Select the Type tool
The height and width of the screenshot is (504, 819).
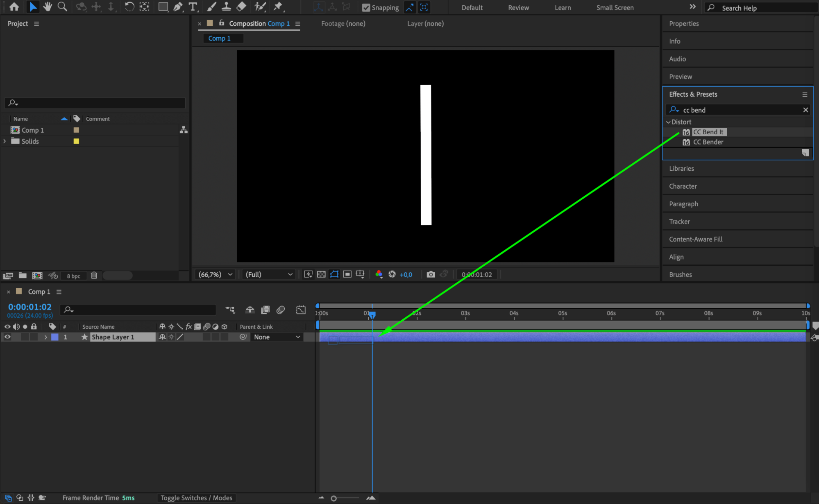click(x=193, y=7)
